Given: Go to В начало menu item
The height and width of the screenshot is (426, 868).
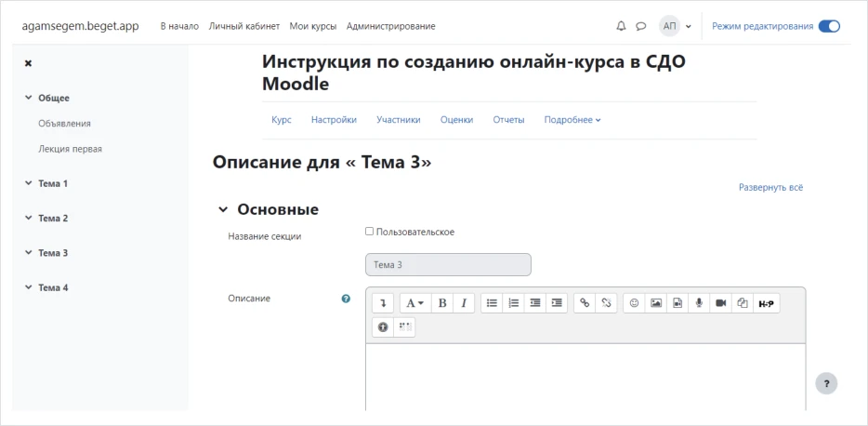Looking at the screenshot, I should coord(179,26).
